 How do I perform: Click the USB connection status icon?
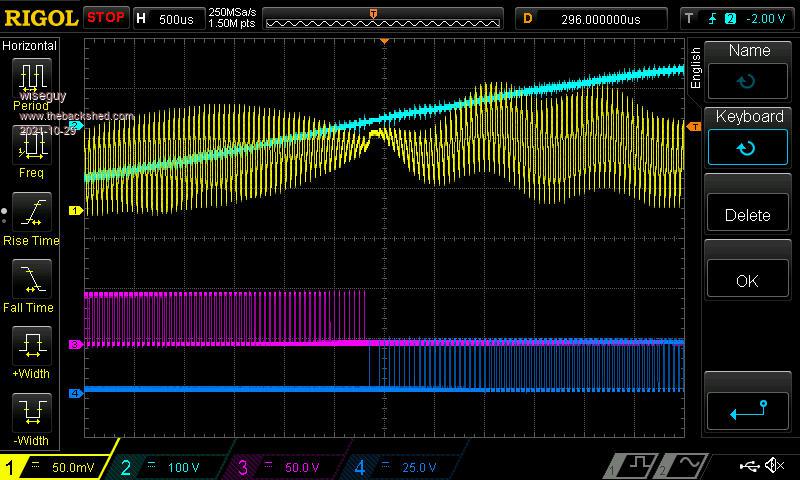point(749,466)
